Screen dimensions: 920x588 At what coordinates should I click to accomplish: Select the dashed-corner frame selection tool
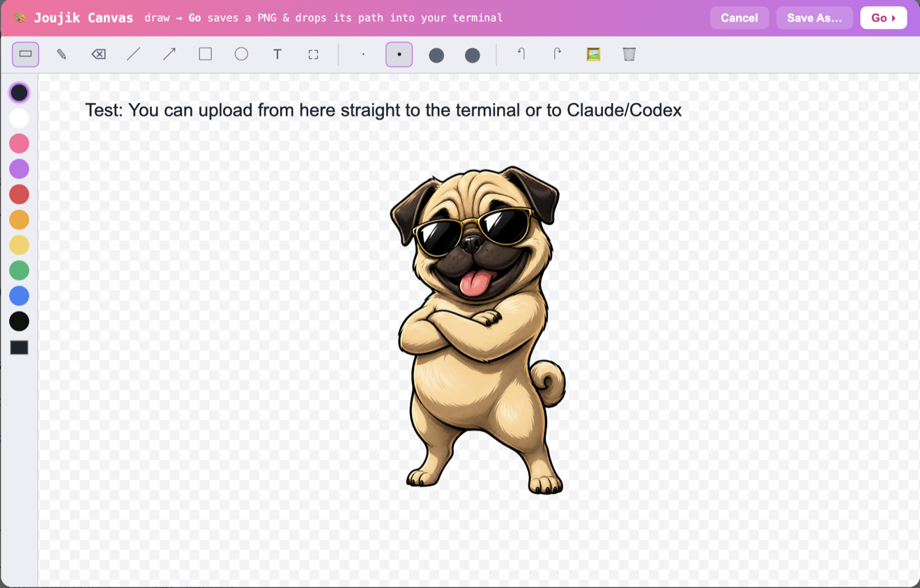314,54
